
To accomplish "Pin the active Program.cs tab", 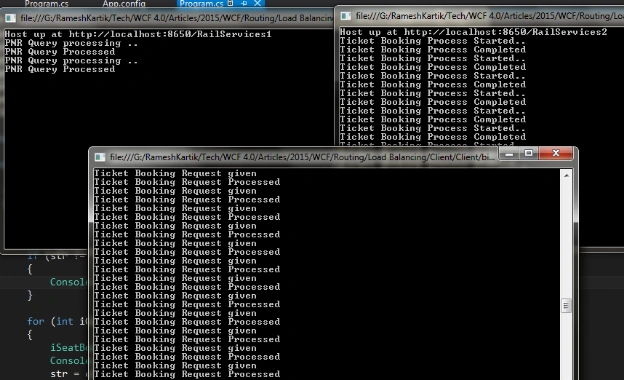I will click(244, 3).
